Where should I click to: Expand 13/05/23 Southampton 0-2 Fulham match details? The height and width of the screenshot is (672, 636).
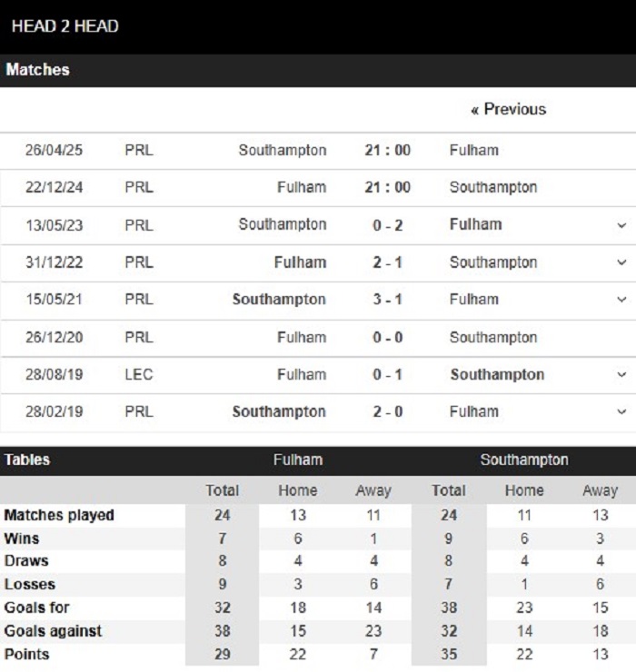[621, 225]
